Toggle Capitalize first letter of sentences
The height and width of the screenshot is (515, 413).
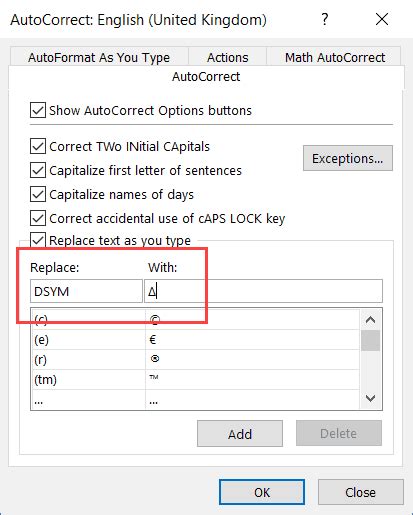click(x=38, y=170)
